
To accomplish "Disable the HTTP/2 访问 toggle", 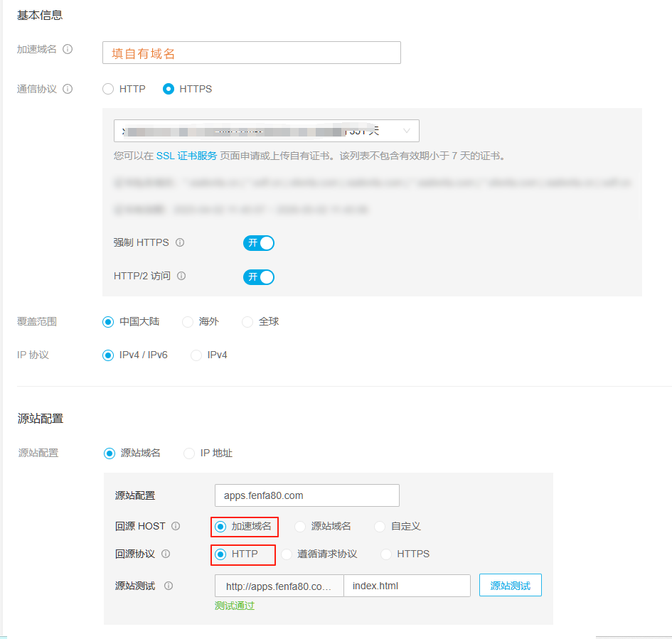I will coord(258,277).
